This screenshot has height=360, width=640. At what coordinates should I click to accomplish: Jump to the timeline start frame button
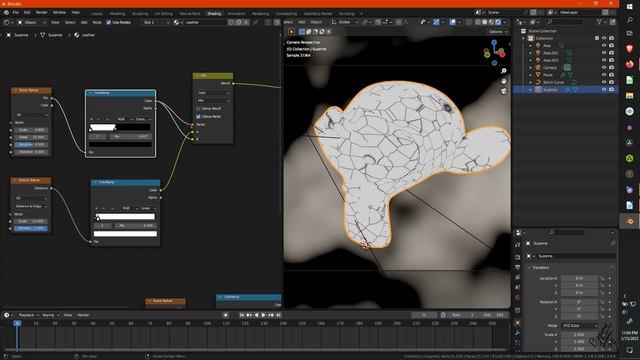click(x=242, y=315)
